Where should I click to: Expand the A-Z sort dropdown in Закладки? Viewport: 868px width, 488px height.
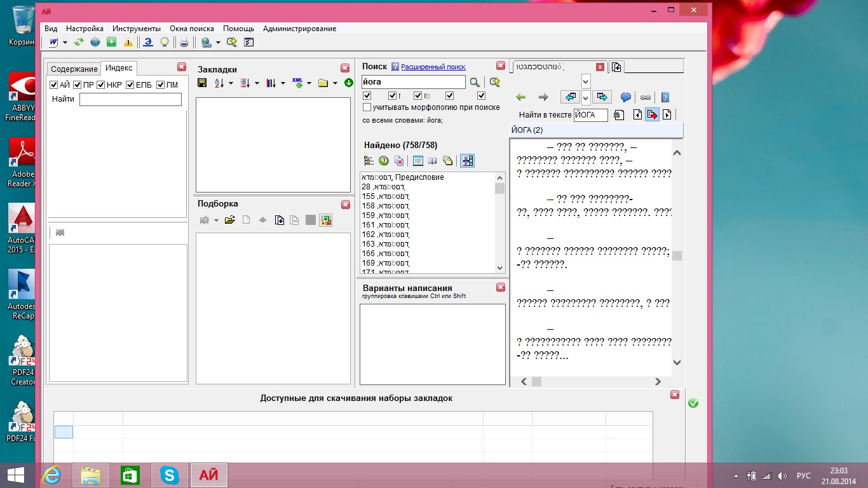tap(231, 83)
